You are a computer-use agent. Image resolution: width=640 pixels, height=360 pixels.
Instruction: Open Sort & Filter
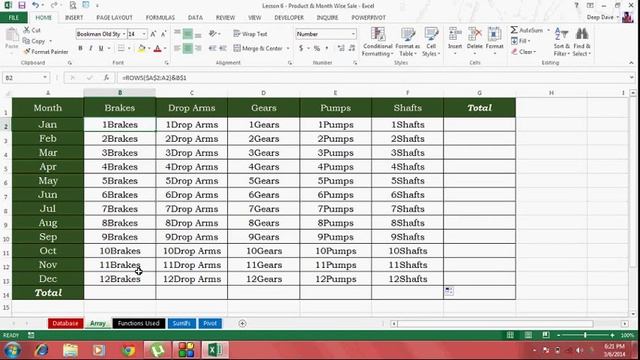tap(561, 42)
